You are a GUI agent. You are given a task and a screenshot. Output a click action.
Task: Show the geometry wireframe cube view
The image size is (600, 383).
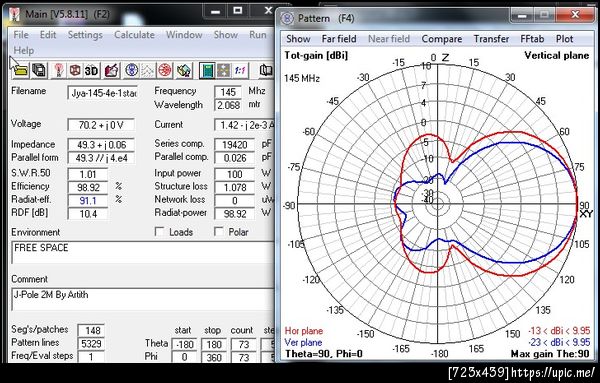[75, 70]
